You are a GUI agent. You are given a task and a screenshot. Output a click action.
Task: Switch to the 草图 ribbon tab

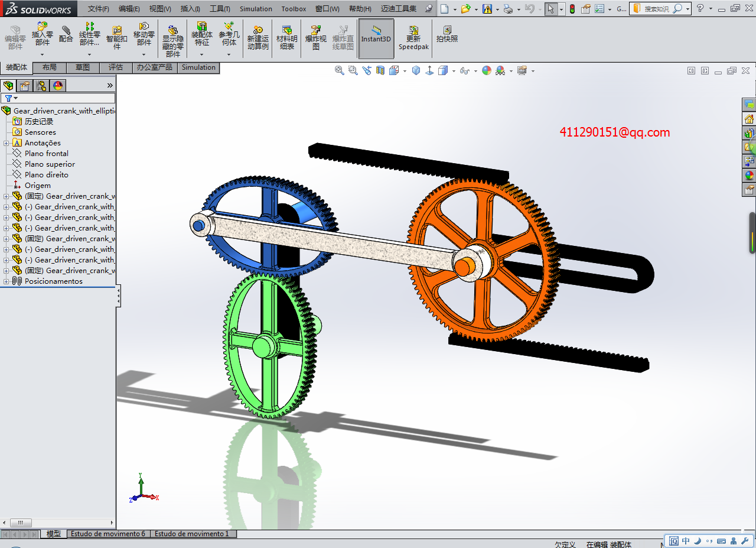(83, 67)
